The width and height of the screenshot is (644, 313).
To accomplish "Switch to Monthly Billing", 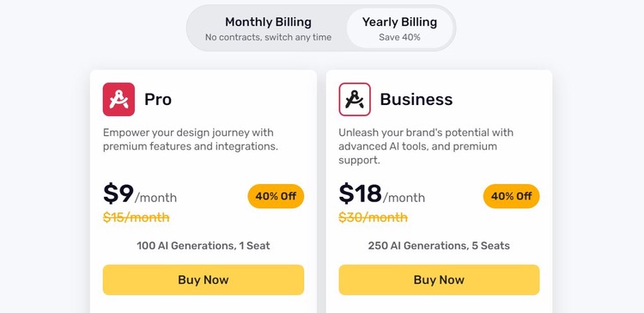I will click(x=268, y=28).
